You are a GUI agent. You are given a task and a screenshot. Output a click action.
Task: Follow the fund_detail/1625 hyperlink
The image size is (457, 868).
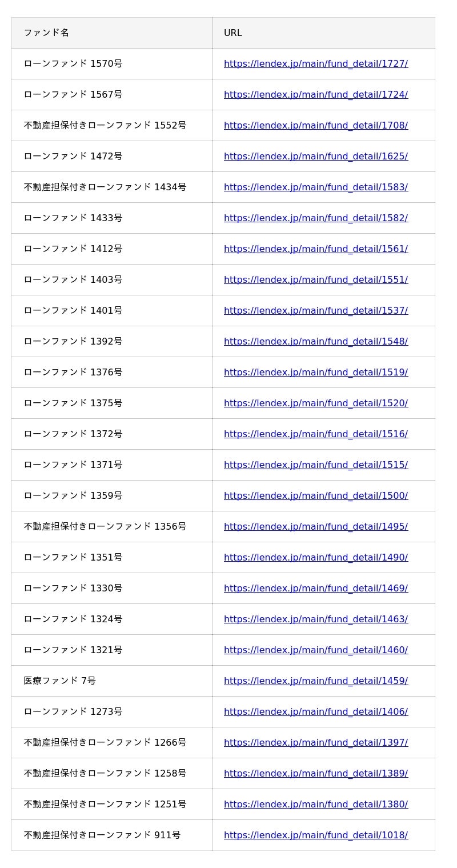click(x=315, y=157)
